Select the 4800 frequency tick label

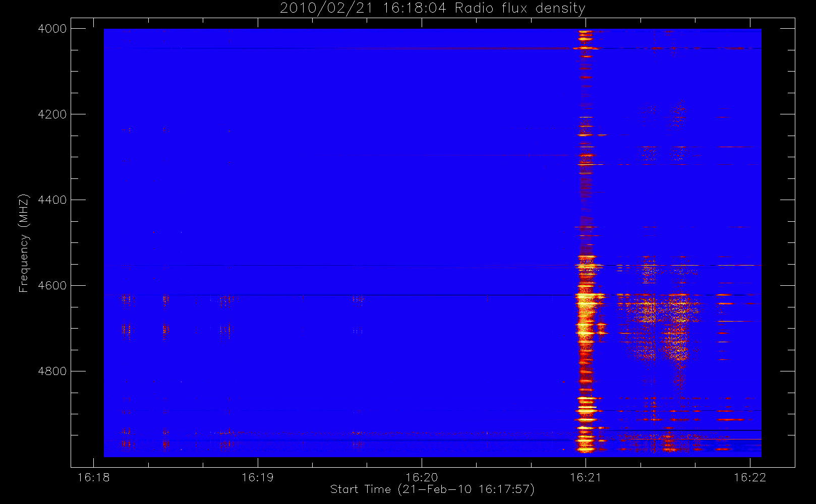[x=52, y=371]
